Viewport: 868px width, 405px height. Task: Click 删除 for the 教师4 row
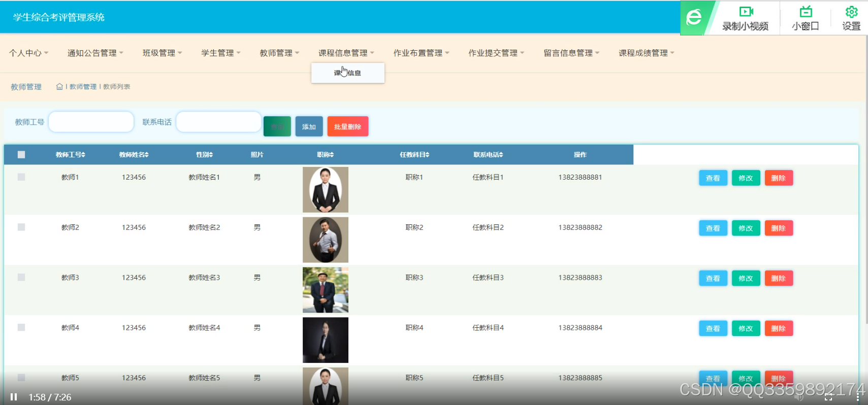[x=779, y=328]
